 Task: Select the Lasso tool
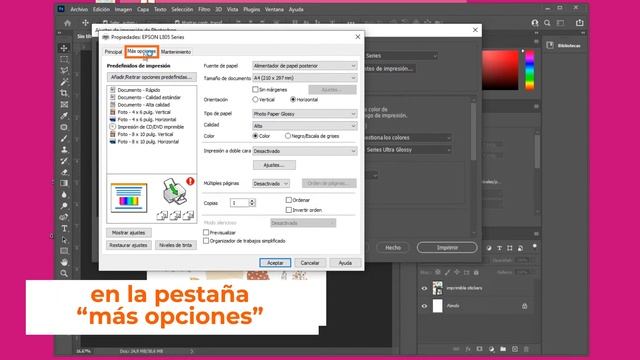[x=64, y=71]
